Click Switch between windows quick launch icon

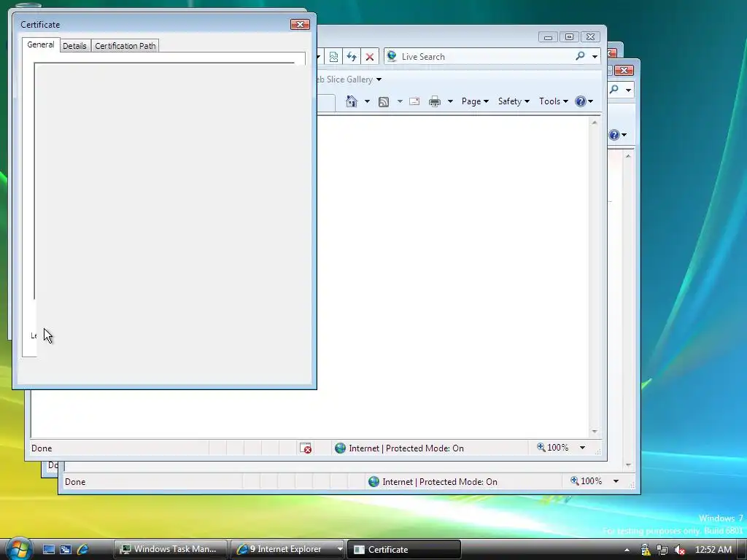tap(66, 549)
